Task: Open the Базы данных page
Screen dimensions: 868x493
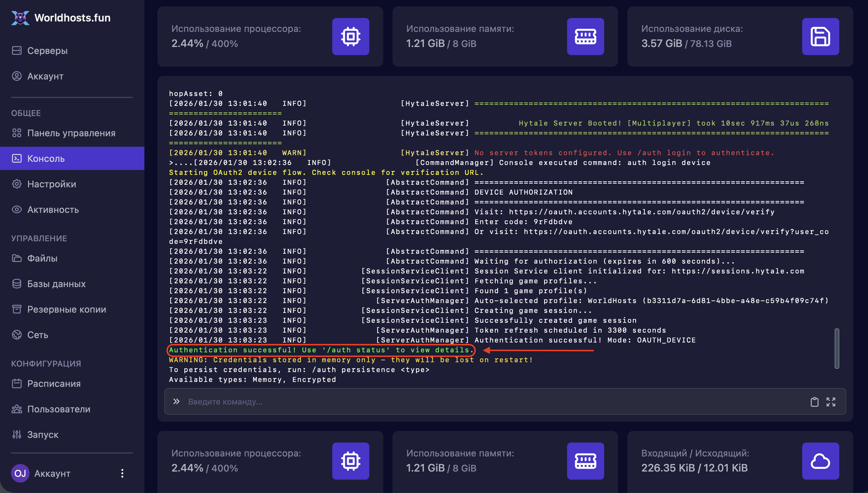Action: [x=56, y=284]
